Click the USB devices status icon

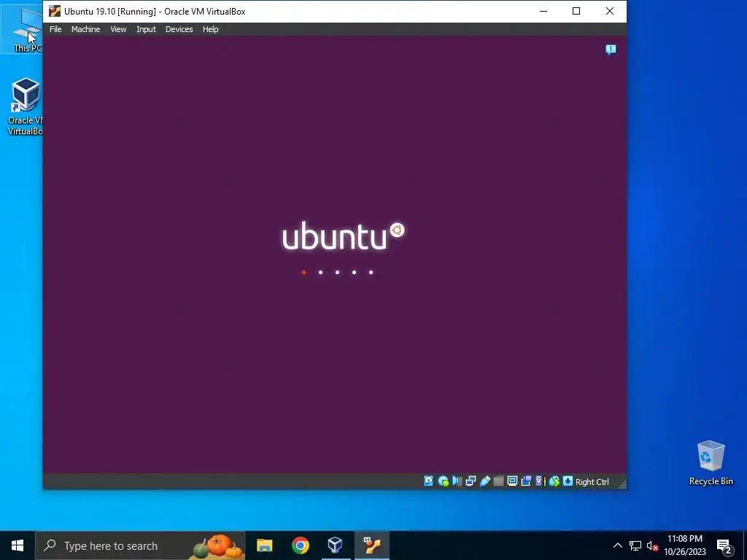point(485,481)
